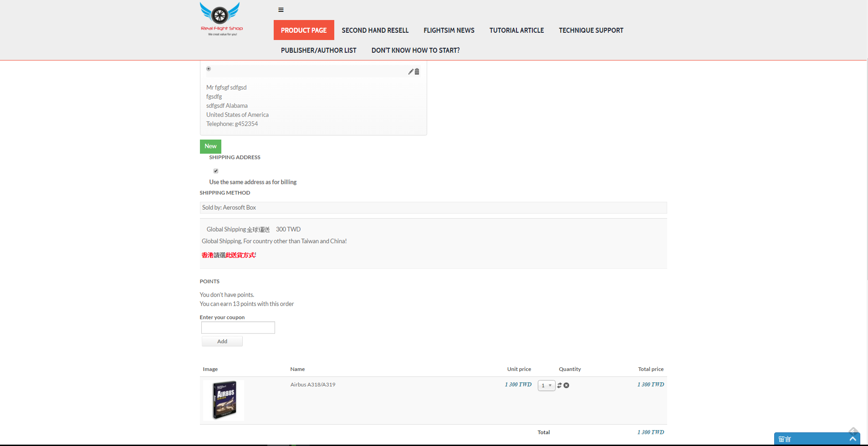
Task: Click the Total 1 300 TWD amount
Action: coord(651,432)
